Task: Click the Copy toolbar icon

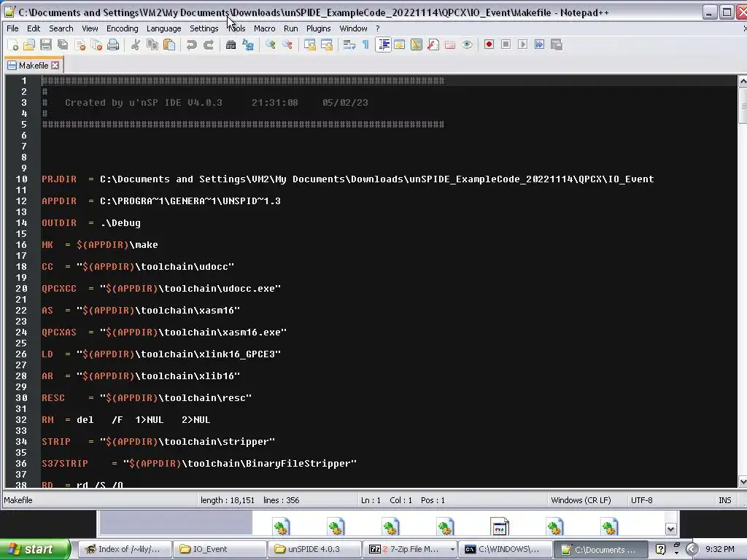Action: [152, 44]
